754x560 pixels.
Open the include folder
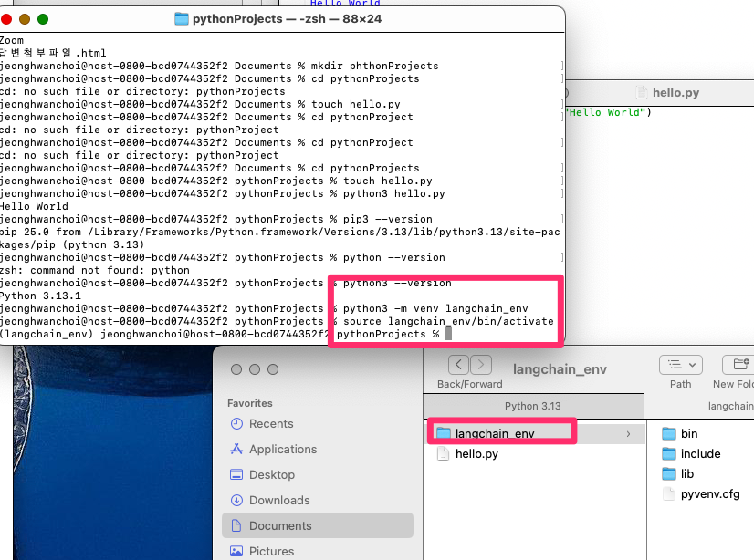click(x=701, y=454)
